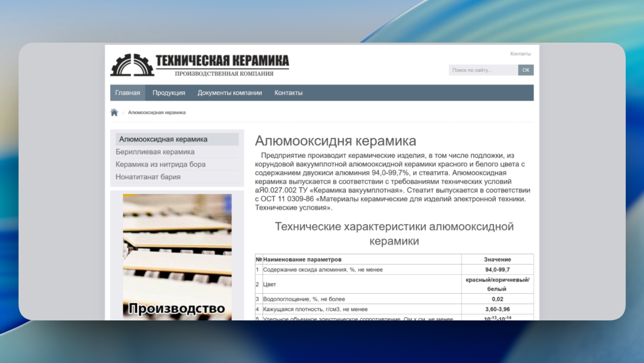Select Алюмооксидная керамика in the sidebar

pyautogui.click(x=177, y=139)
